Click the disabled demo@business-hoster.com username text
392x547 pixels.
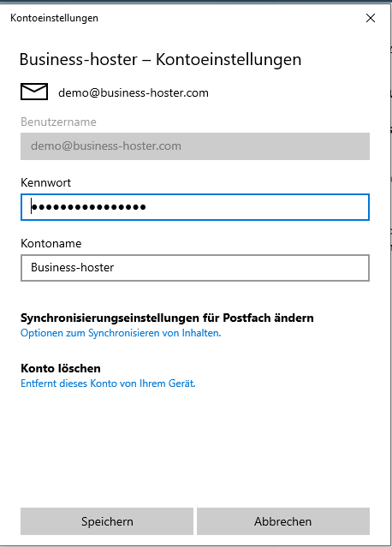click(x=106, y=146)
